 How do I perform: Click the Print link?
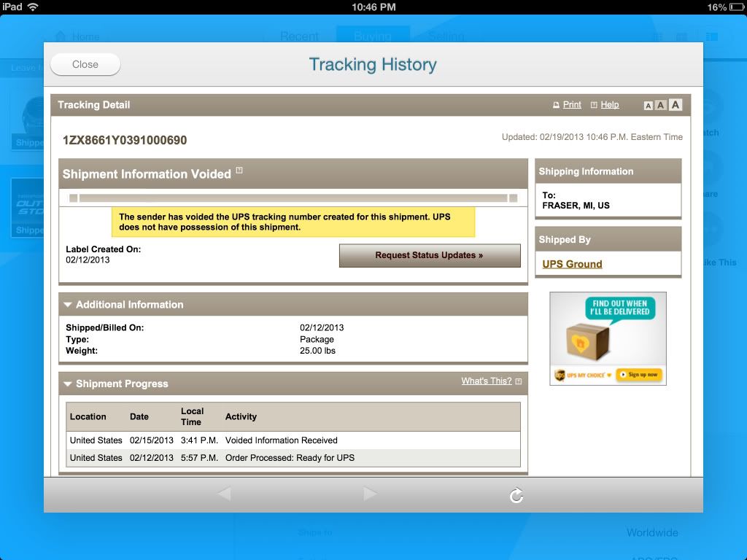point(572,105)
